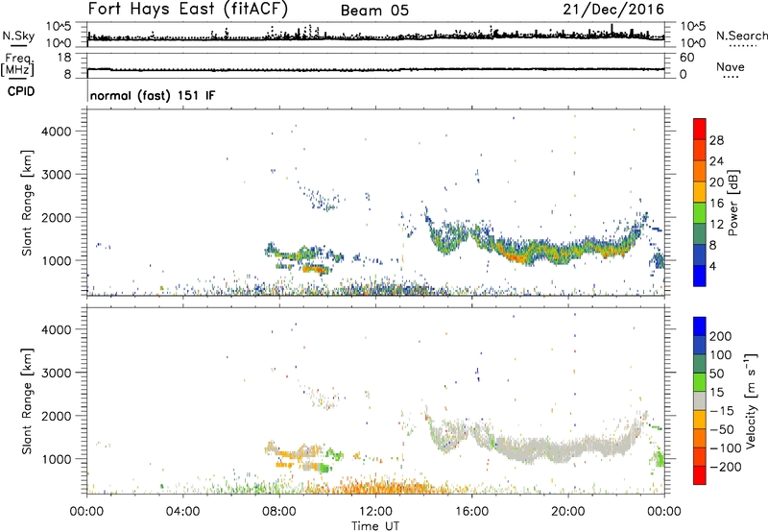This screenshot has width=768, height=532.
Task: Click the '60' Nave axis tick value
Action: coord(686,58)
